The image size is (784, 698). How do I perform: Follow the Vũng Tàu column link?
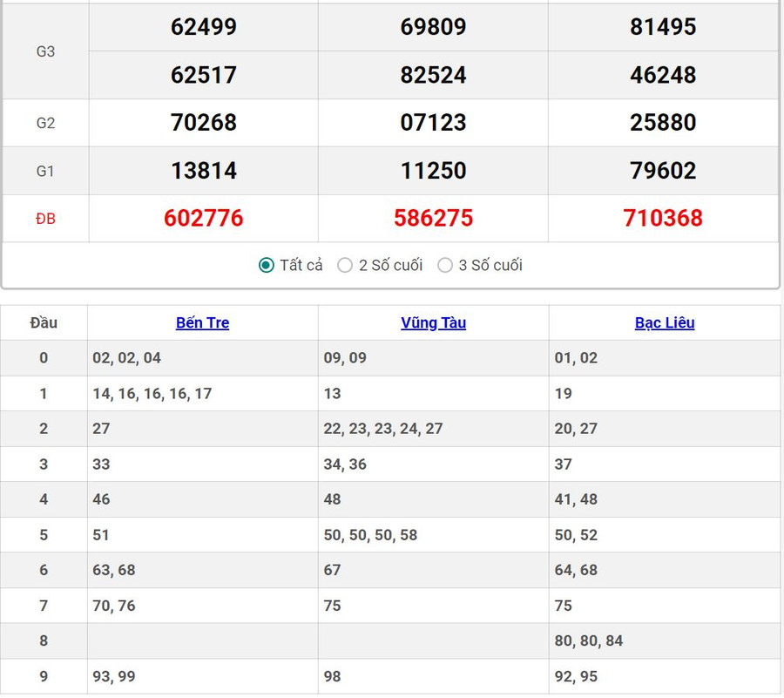433,322
